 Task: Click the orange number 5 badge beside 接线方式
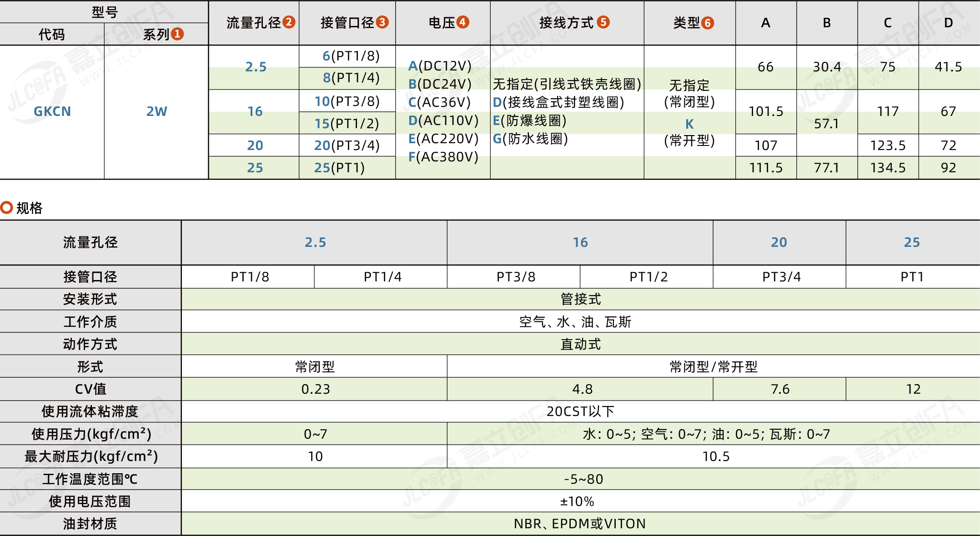(603, 22)
